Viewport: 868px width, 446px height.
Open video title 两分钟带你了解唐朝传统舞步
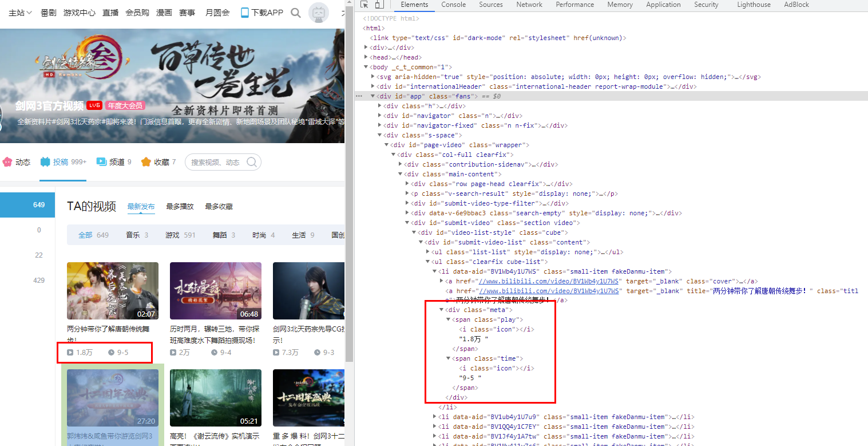pyautogui.click(x=108, y=334)
